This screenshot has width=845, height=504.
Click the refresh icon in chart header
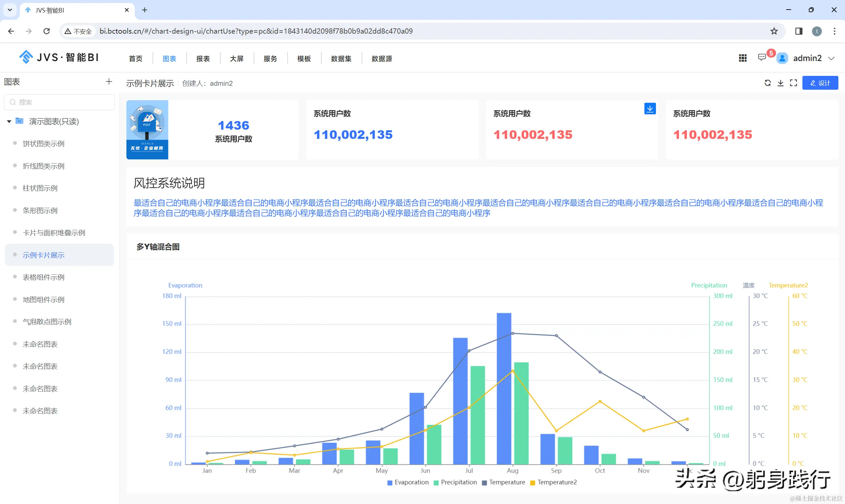pyautogui.click(x=767, y=83)
